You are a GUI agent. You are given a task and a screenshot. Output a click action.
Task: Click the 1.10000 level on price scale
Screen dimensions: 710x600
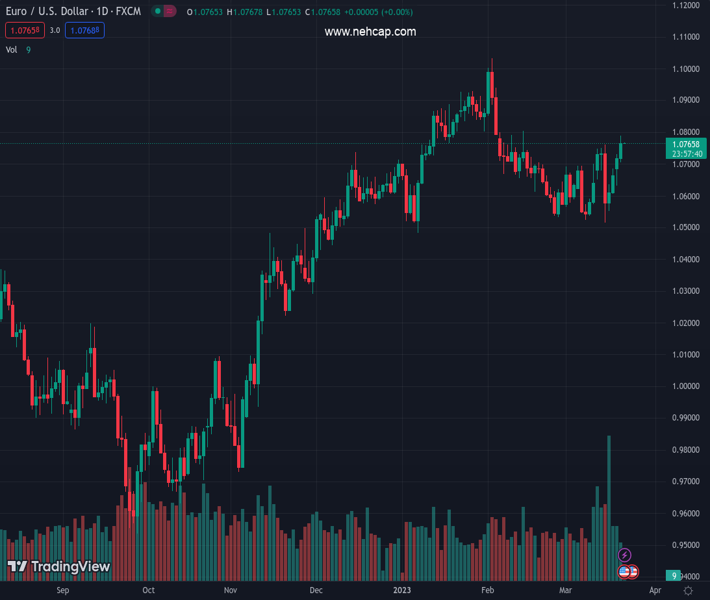[686, 69]
